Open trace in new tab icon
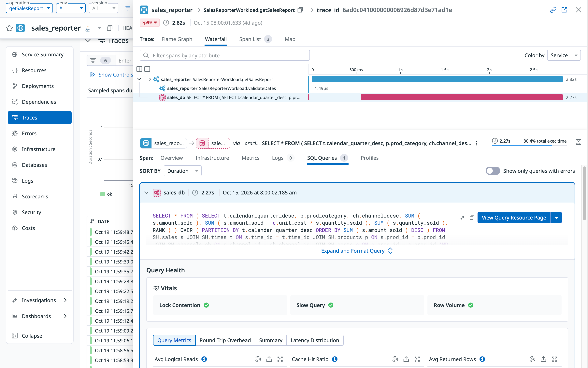The height and width of the screenshot is (368, 588). [564, 10]
